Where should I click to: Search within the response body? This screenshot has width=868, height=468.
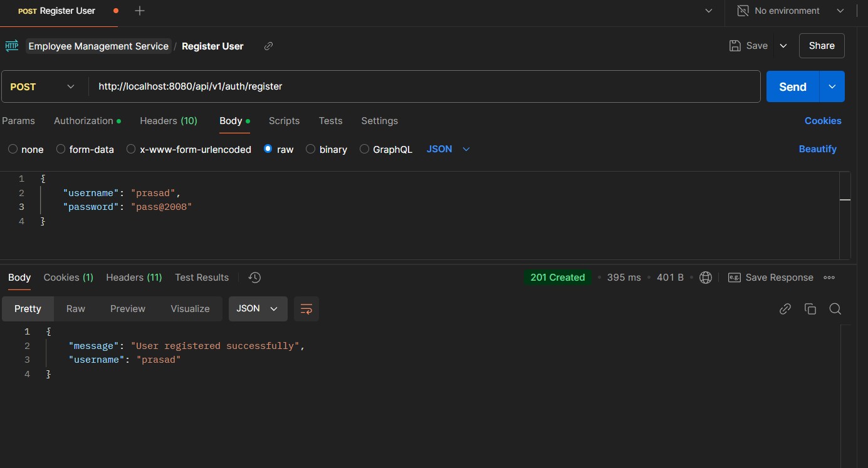click(835, 309)
